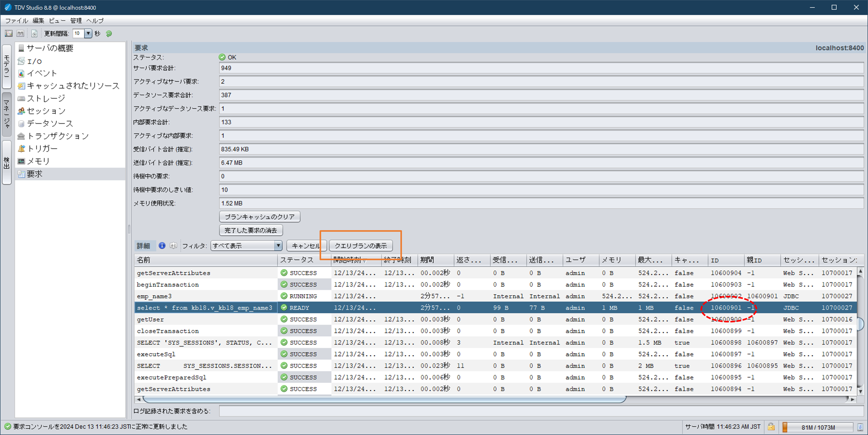Click ID 10600898 cell

pos(726,343)
